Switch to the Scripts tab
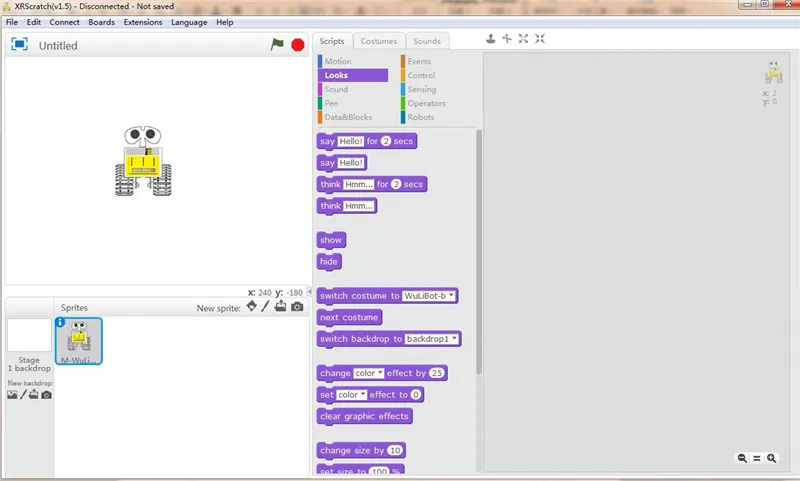Viewport: 800px width, 481px height. pos(332,41)
